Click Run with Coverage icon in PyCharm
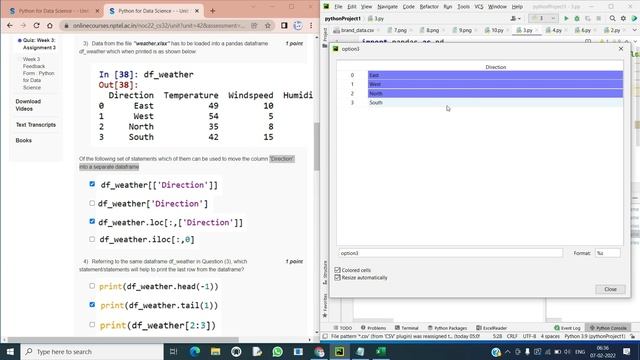 (x=588, y=18)
